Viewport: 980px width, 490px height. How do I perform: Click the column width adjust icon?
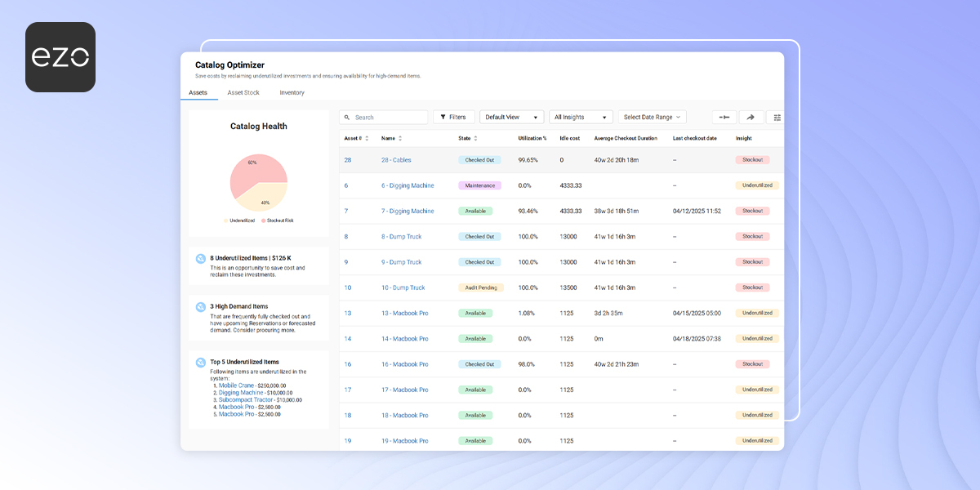point(724,118)
